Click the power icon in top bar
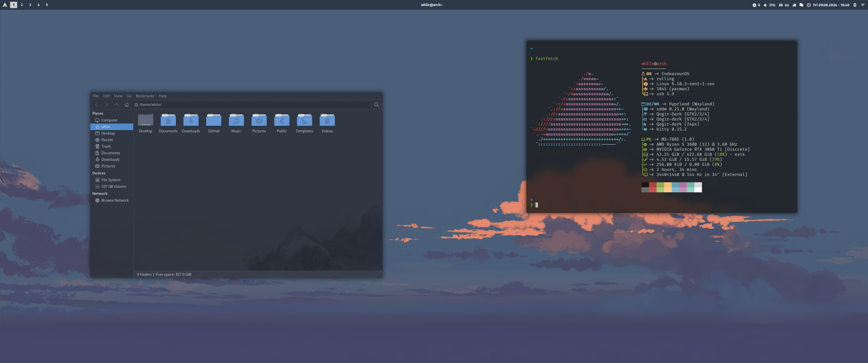 pos(808,5)
